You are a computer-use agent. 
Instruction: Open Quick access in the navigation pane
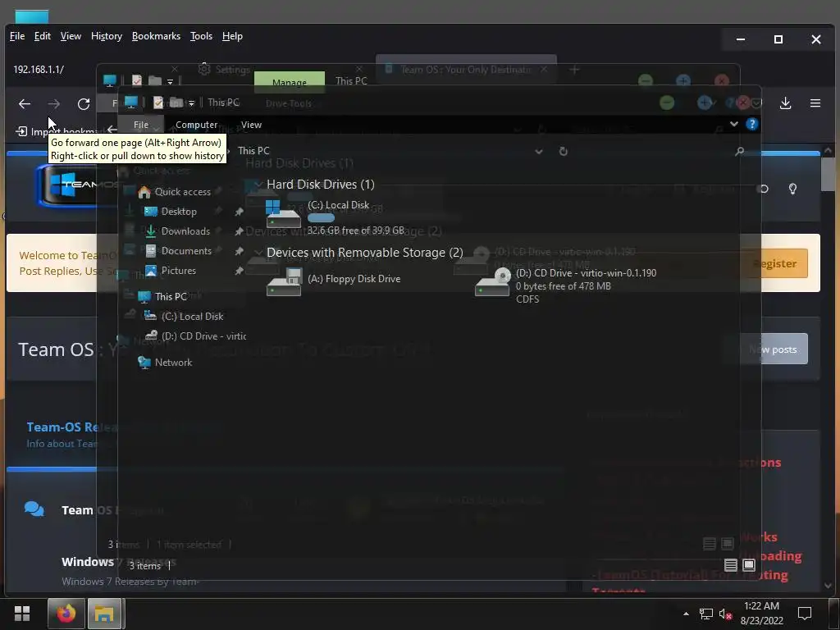pos(174,192)
